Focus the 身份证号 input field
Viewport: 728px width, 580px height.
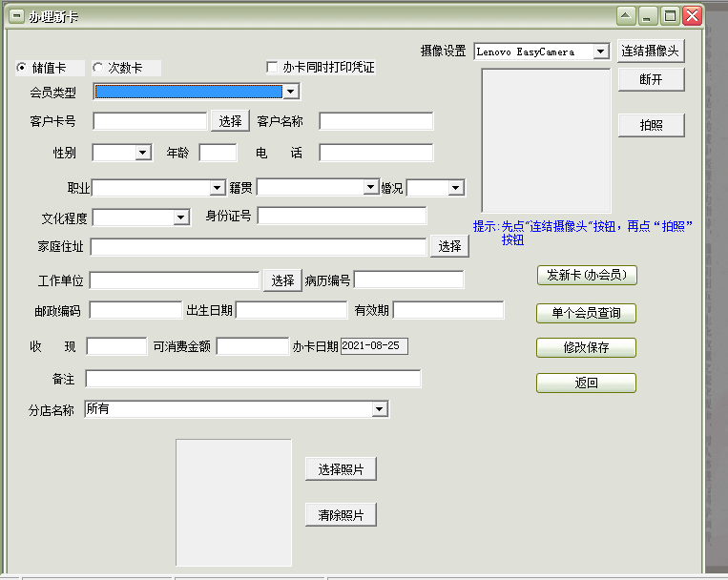coord(343,216)
